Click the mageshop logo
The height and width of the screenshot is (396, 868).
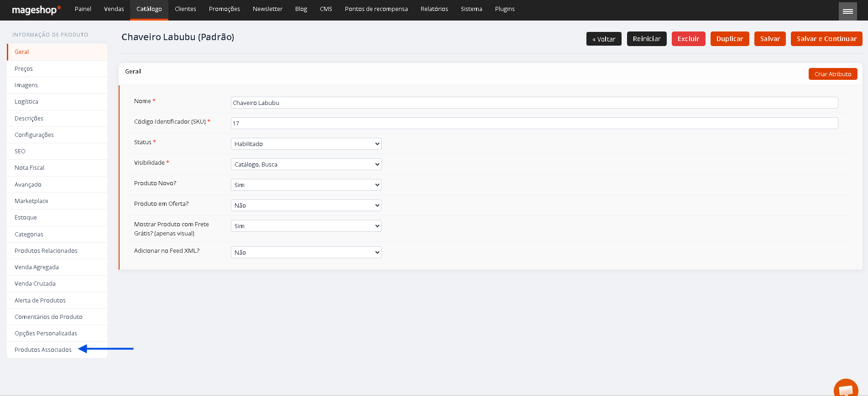[x=36, y=10]
